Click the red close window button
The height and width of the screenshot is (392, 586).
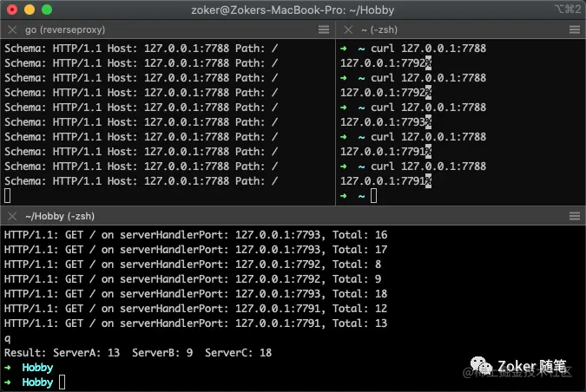pyautogui.click(x=12, y=10)
